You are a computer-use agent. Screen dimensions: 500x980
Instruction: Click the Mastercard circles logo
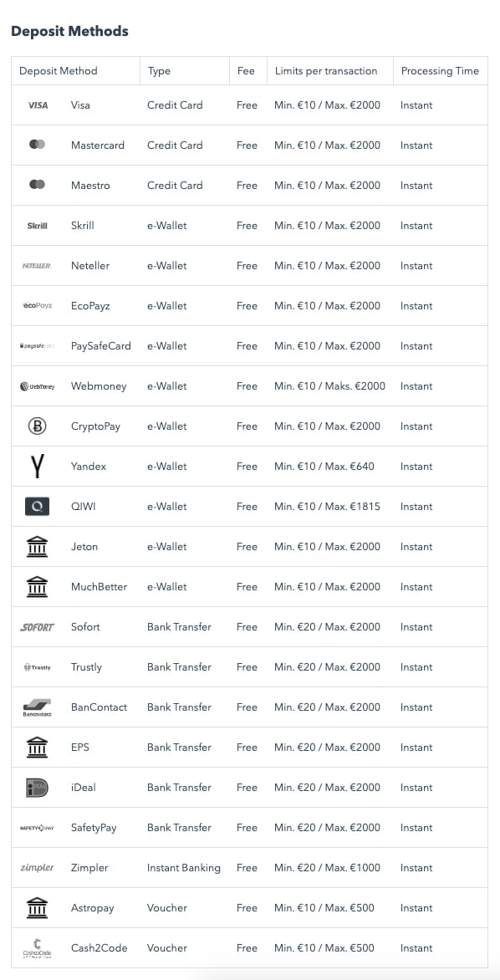pos(38,145)
